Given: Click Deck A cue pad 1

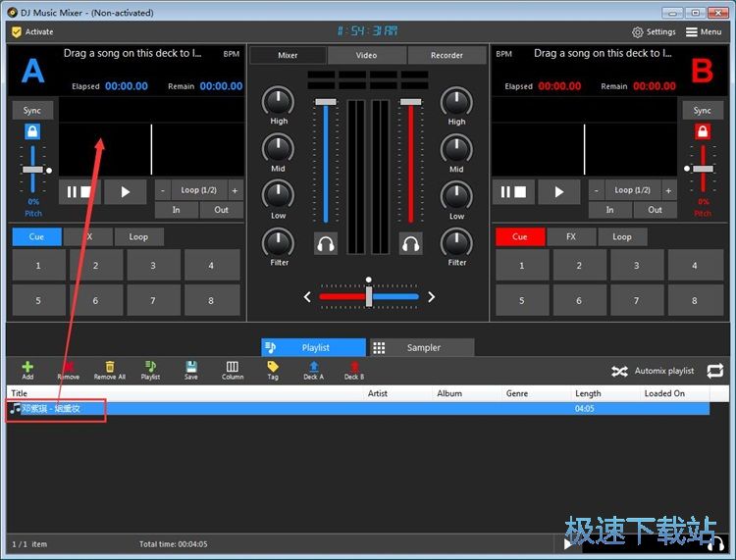Looking at the screenshot, I should (39, 266).
